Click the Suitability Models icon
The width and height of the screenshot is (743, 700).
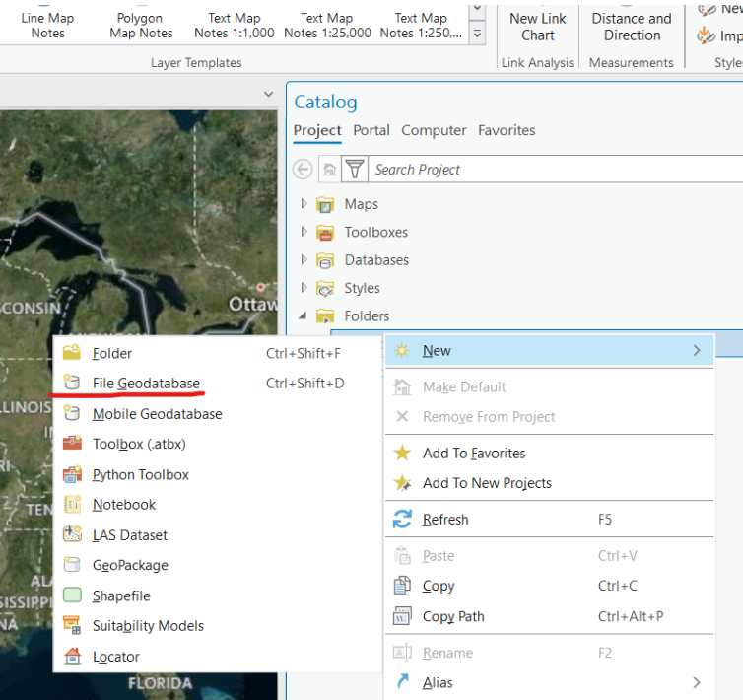click(x=72, y=625)
